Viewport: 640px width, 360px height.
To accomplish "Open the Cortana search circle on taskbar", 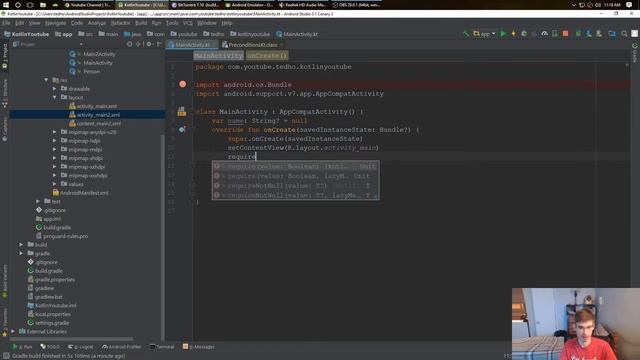I will [x=18, y=5].
